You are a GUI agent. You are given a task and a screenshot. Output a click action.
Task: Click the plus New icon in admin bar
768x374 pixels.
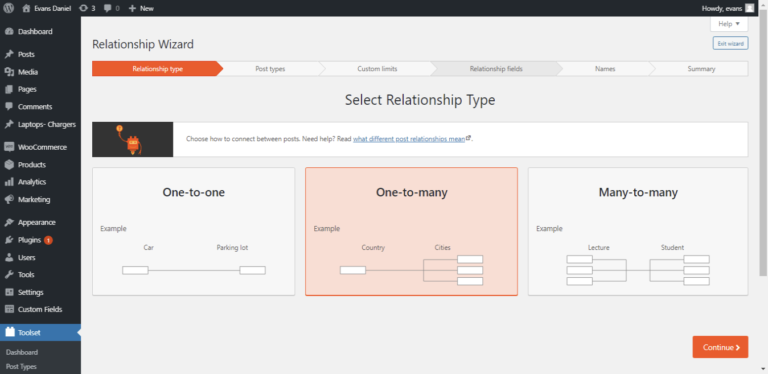pyautogui.click(x=132, y=8)
